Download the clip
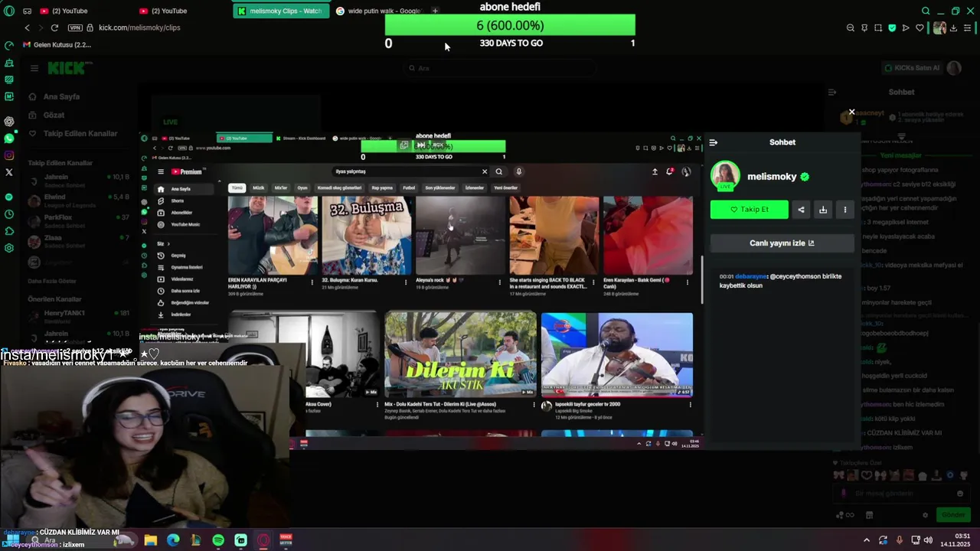 tap(823, 210)
